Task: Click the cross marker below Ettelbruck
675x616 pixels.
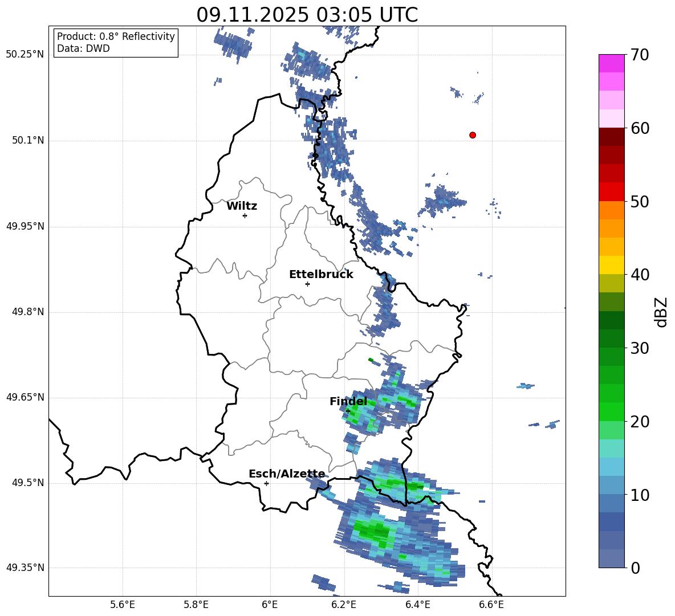Action: tap(307, 284)
